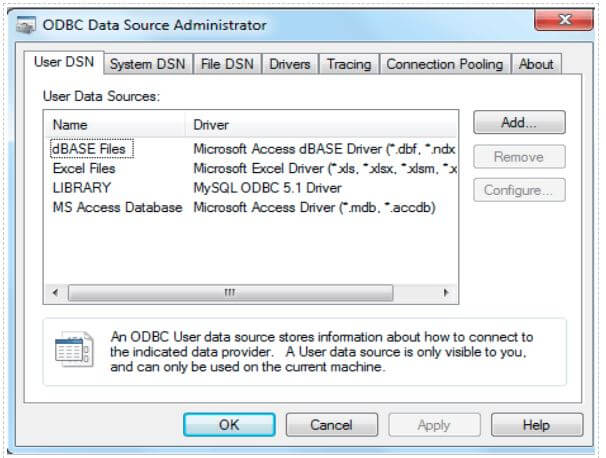The width and height of the screenshot is (606, 458).
Task: Open Help for this dialog
Action: click(x=536, y=425)
